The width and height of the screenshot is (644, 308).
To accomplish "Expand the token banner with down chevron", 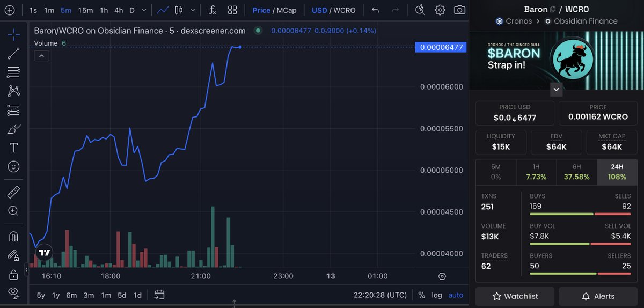I will point(557,90).
